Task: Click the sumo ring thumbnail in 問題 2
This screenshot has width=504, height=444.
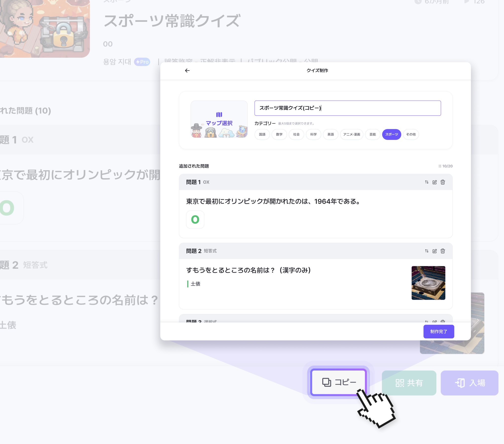Action: pyautogui.click(x=428, y=283)
